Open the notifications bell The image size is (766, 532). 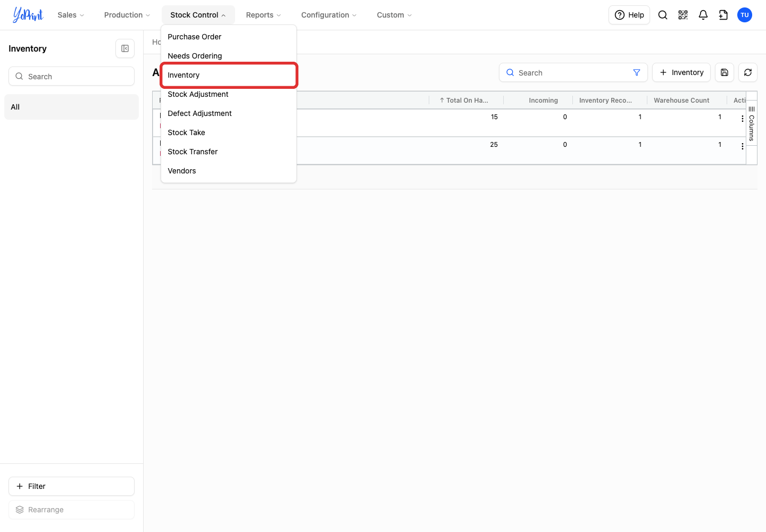pyautogui.click(x=703, y=15)
